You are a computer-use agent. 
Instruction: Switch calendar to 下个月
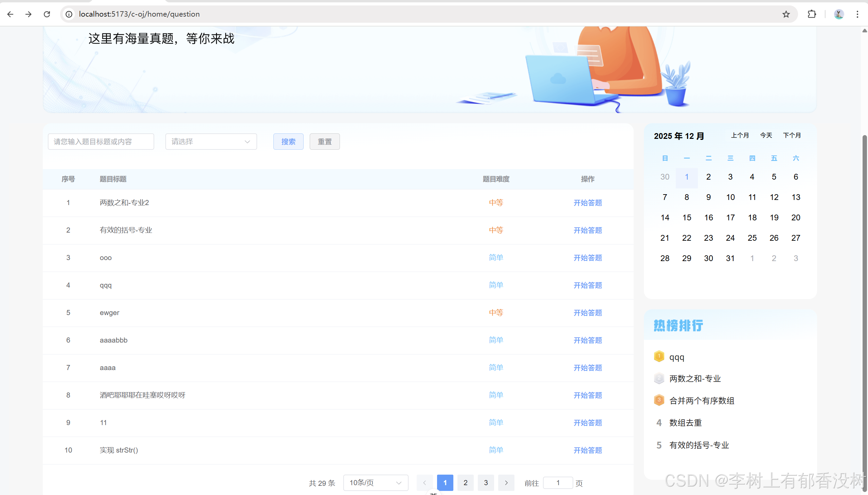pyautogui.click(x=792, y=135)
